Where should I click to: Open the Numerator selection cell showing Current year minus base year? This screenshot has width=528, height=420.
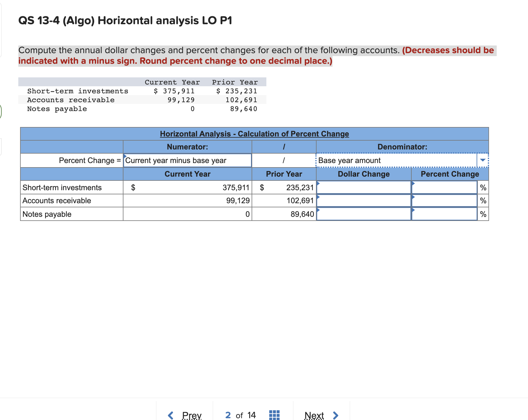187,160
